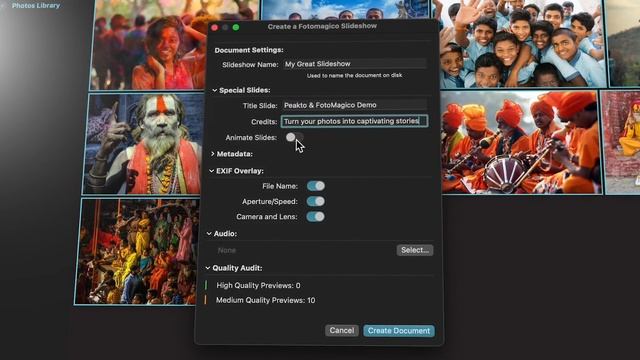This screenshot has width=640, height=360.
Task: Collapse the Audio section
Action: [x=209, y=234]
